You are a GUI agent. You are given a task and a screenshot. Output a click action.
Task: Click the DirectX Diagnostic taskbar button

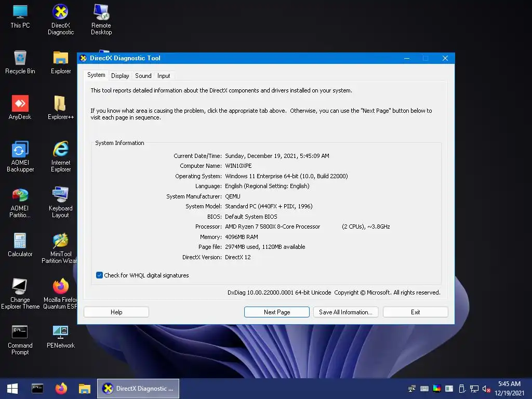(138, 389)
